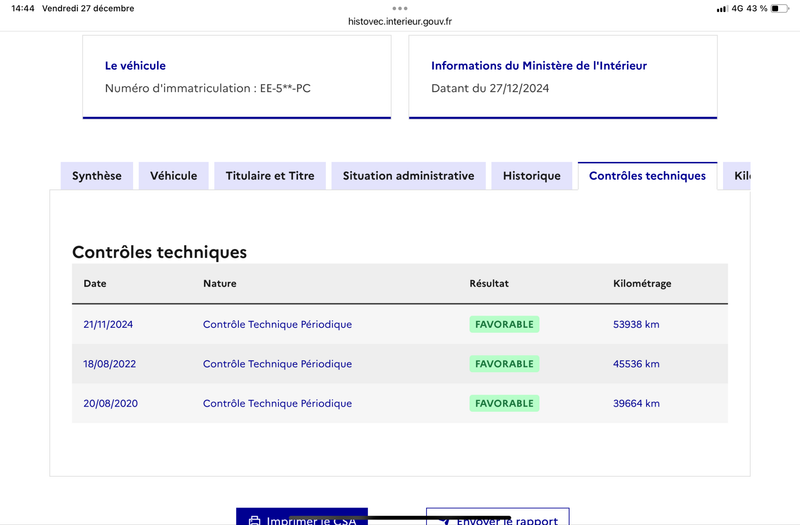Screen dimensions: 800x525
Task: Tap the histovec.interieur.gouv.fr address bar
Action: [400, 21]
